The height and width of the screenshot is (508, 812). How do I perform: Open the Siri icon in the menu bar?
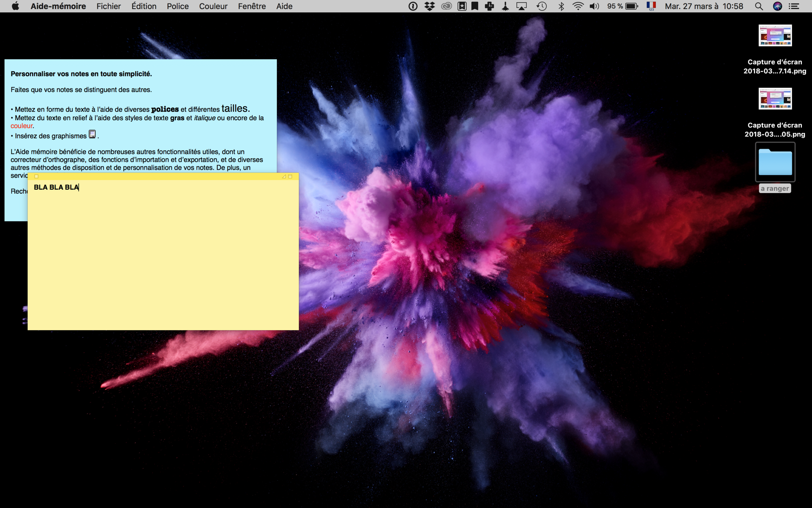point(778,6)
